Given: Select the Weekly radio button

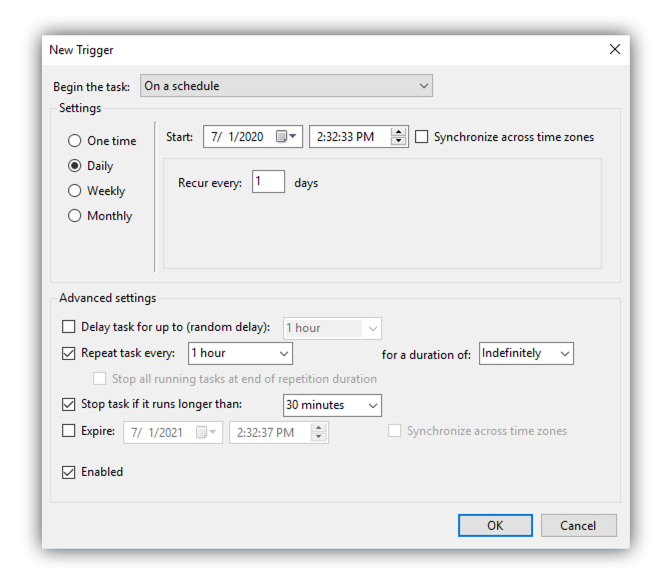Looking at the screenshot, I should click(75, 190).
